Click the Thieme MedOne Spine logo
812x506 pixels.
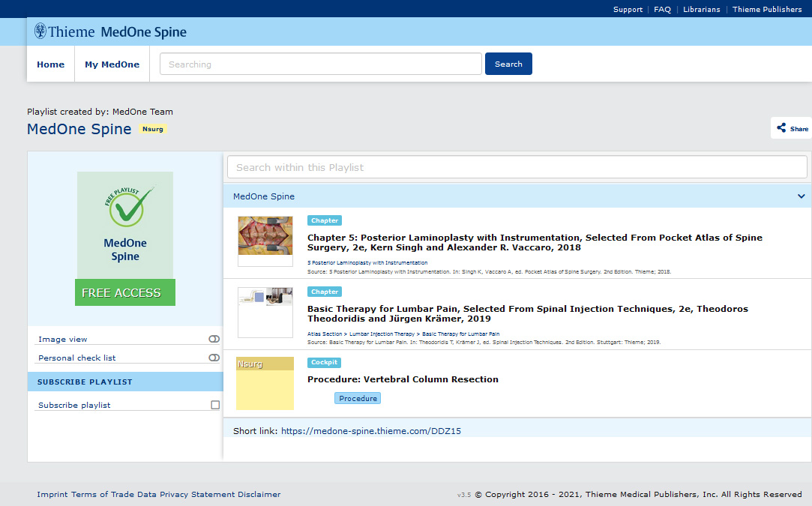pyautogui.click(x=110, y=31)
